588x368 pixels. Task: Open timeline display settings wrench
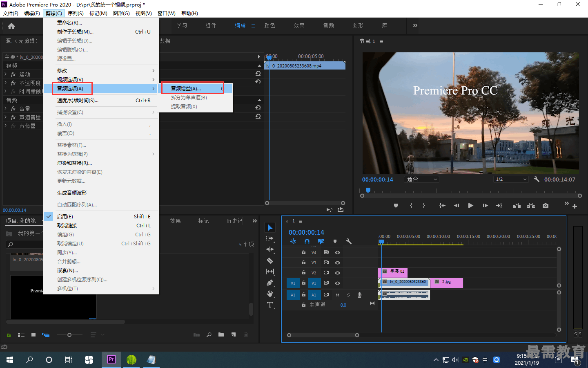349,241
